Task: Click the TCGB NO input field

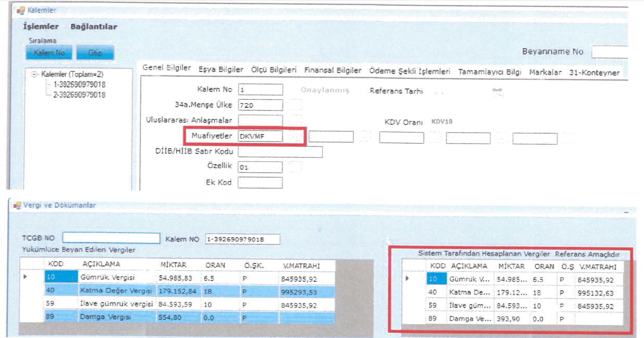Action: (x=111, y=238)
